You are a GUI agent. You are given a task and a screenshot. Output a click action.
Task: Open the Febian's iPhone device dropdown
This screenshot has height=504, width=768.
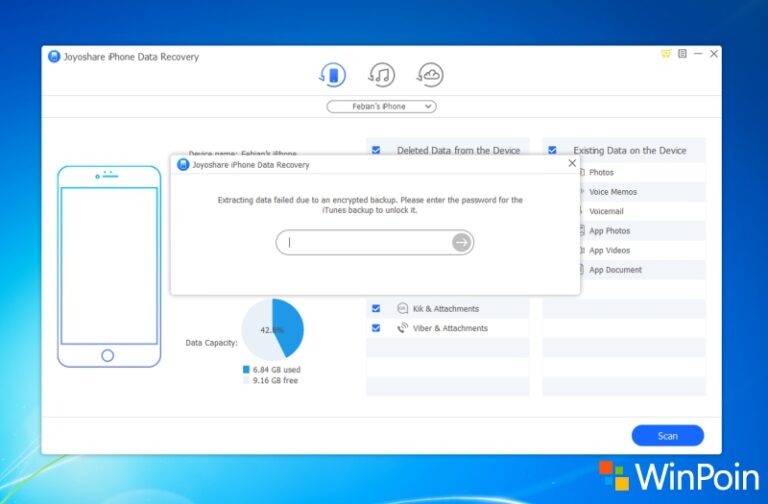[381, 106]
